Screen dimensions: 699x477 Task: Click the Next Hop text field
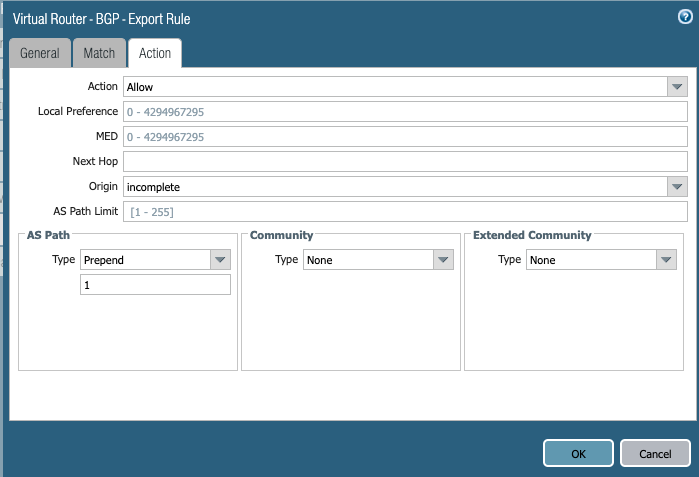tap(405, 162)
